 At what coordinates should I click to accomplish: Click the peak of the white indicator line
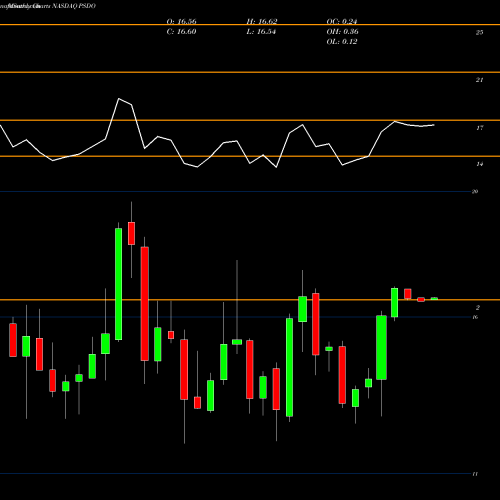coord(119,99)
